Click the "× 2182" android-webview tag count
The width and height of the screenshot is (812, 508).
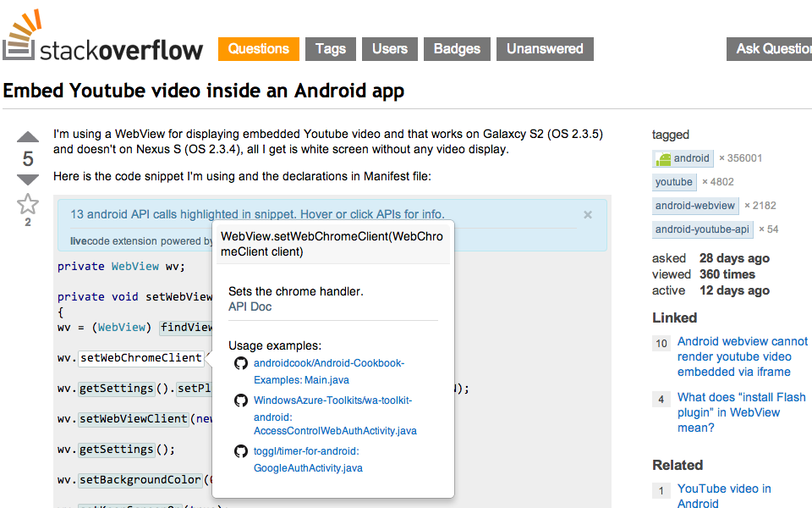[x=760, y=206]
